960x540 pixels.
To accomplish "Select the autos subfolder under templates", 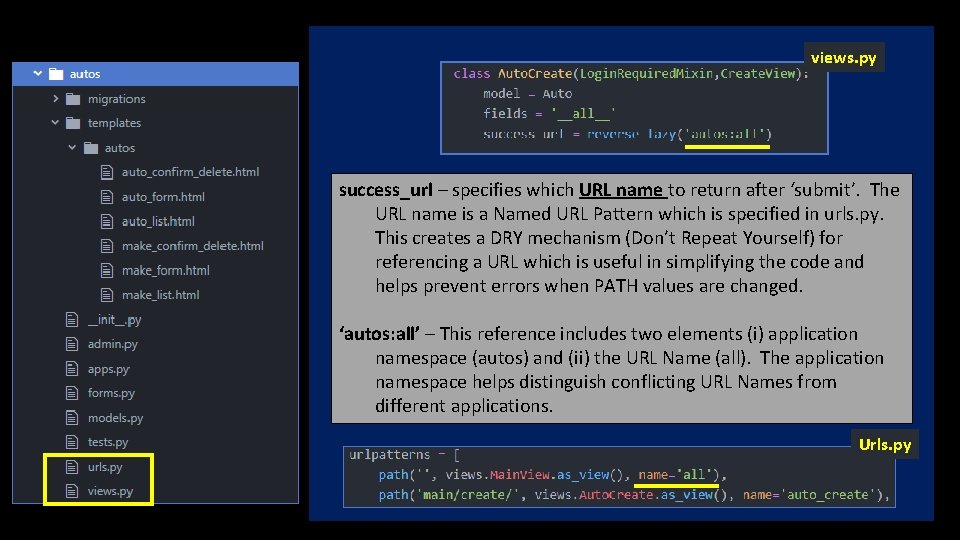I will point(119,148).
